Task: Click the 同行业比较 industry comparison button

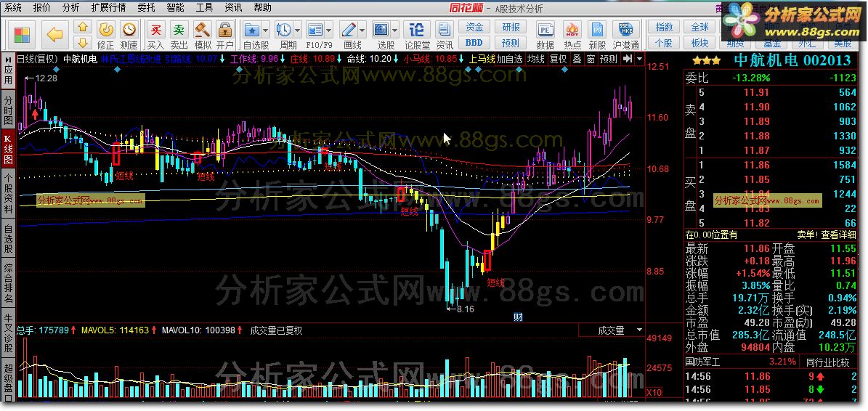Action: (827, 362)
